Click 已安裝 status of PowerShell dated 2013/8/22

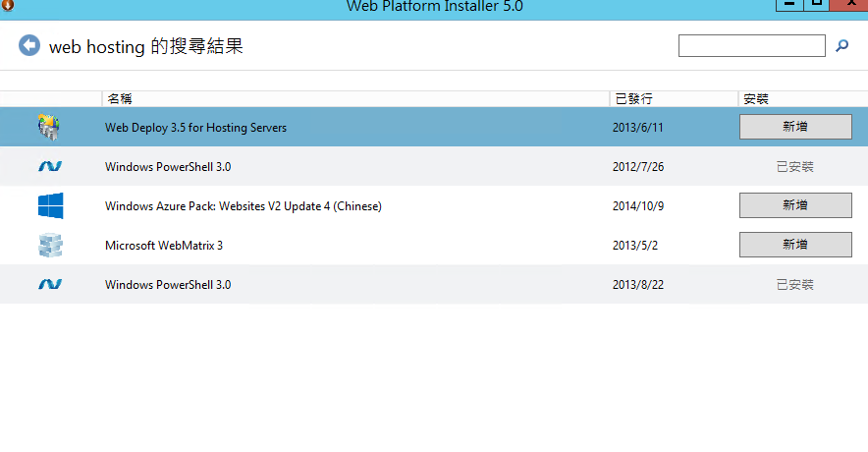[x=794, y=285]
